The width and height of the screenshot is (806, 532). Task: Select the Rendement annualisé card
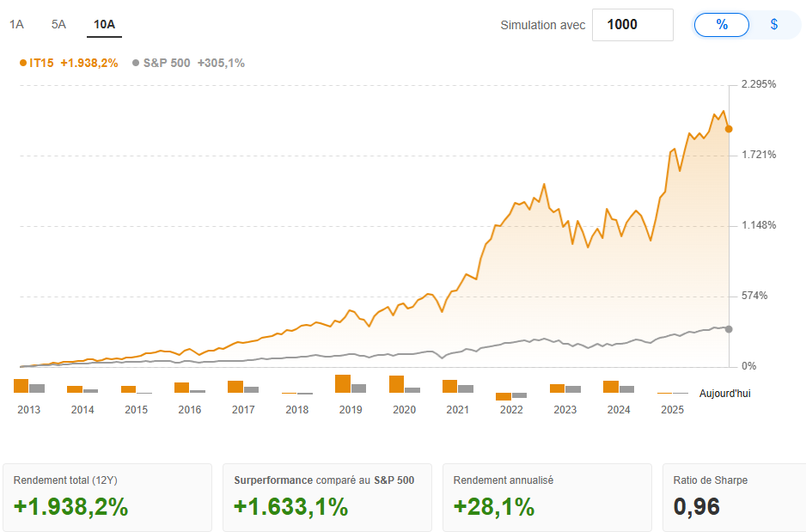(546, 497)
